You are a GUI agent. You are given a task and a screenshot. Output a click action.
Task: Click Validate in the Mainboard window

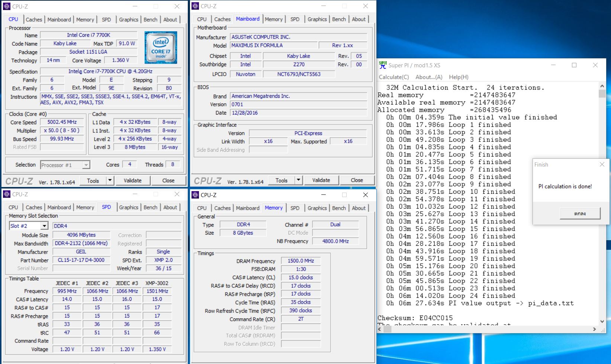(321, 180)
